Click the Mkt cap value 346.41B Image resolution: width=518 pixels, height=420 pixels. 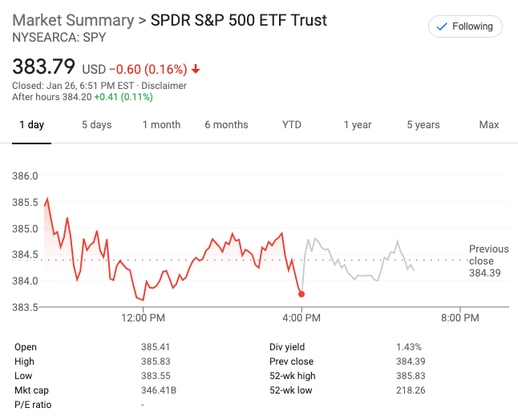point(160,390)
